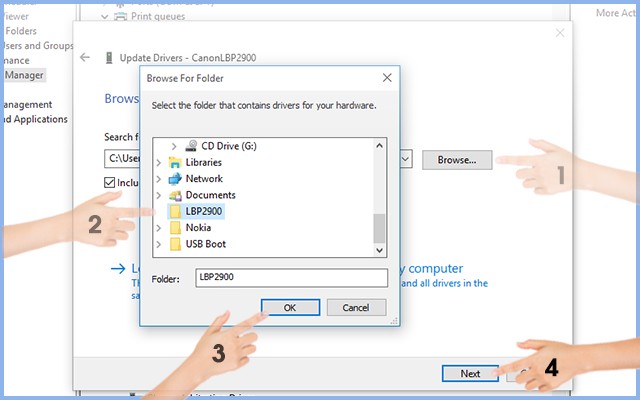Click the USB Boot folder icon

[175, 244]
